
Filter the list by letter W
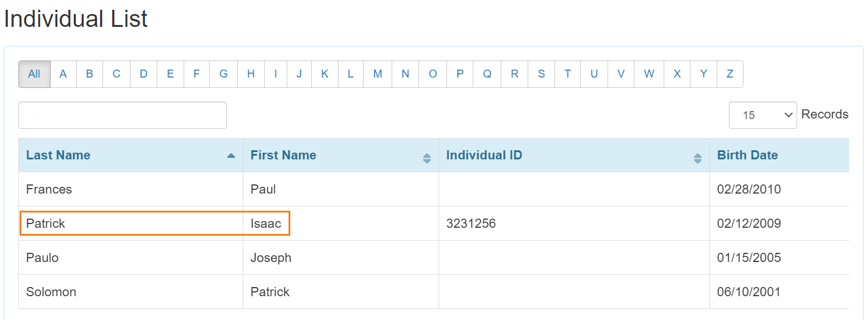(x=648, y=74)
